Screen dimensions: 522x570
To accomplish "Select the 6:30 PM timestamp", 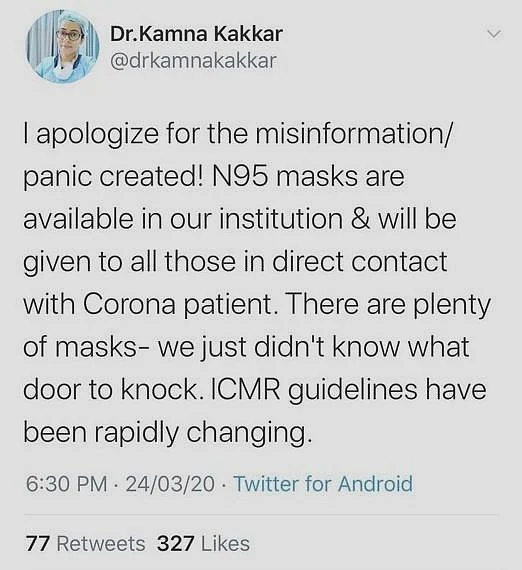I will tap(67, 484).
